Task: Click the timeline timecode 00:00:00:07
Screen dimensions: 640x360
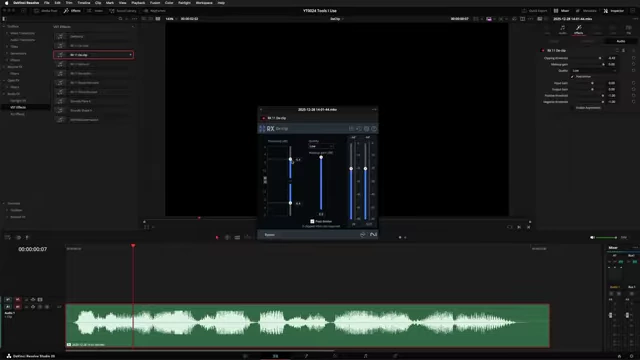Action: click(33, 249)
